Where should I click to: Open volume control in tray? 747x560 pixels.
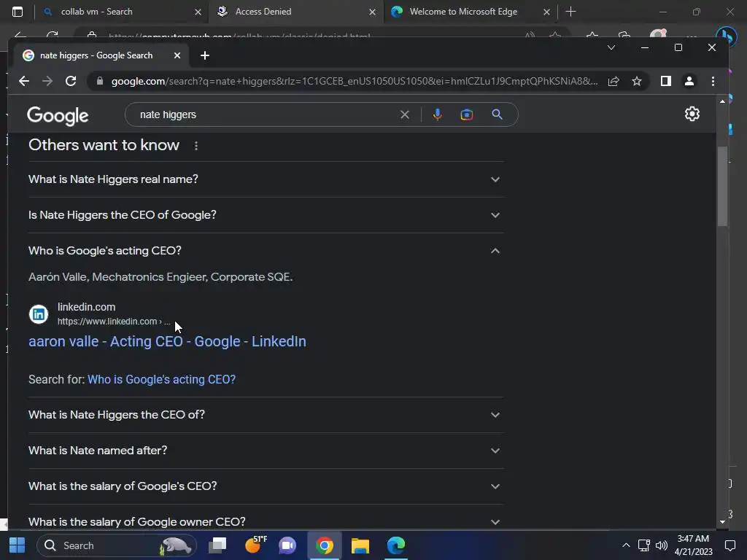click(x=661, y=545)
